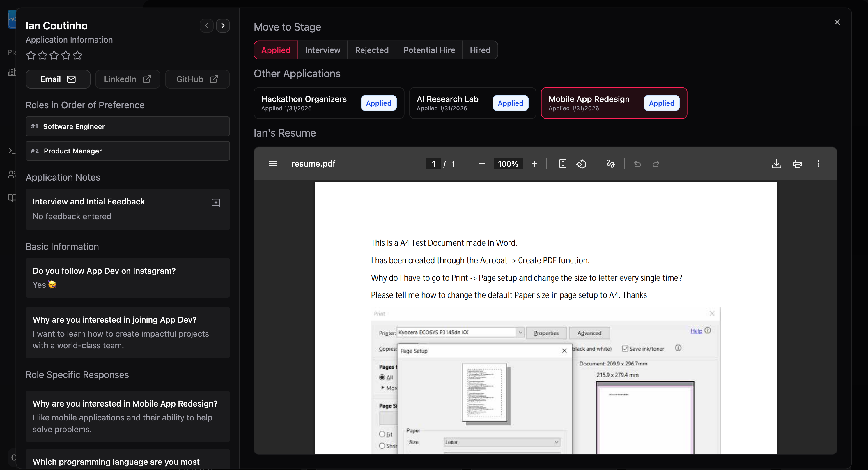The height and width of the screenshot is (470, 868).
Task: Activate the PDF draw annotation tool
Action: tap(611, 164)
